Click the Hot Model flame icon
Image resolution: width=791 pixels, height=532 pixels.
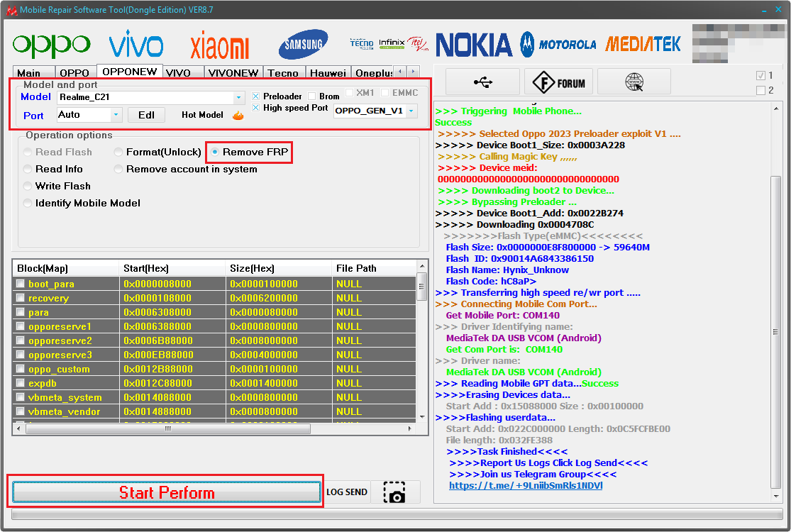238,116
